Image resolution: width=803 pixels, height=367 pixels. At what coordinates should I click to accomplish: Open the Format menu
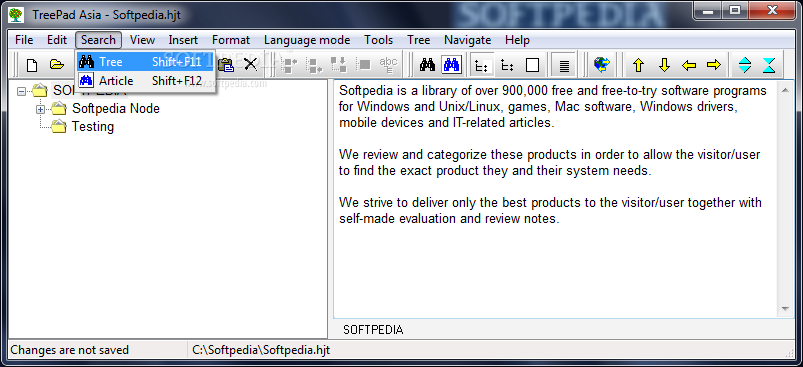231,40
